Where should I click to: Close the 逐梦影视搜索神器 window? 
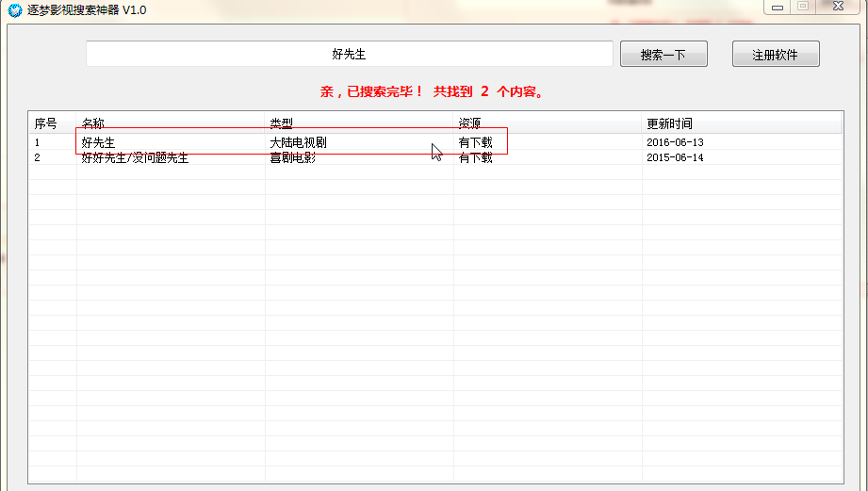pos(837,7)
